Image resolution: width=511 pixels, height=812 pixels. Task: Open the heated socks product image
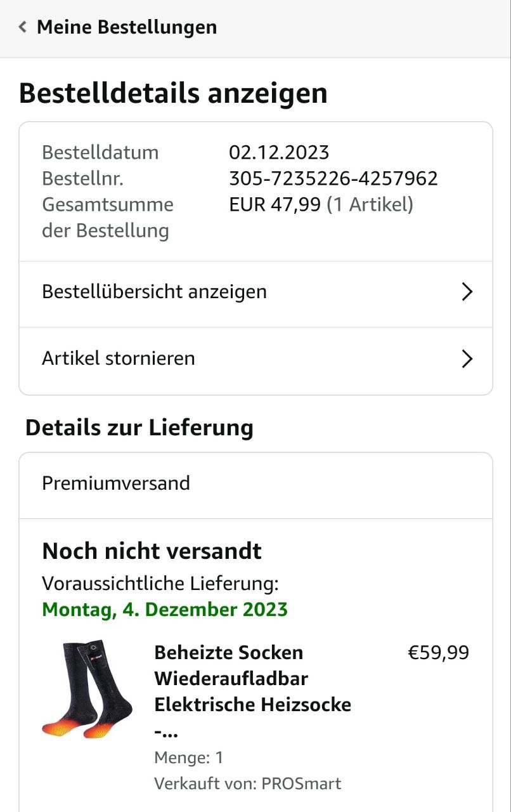87,691
